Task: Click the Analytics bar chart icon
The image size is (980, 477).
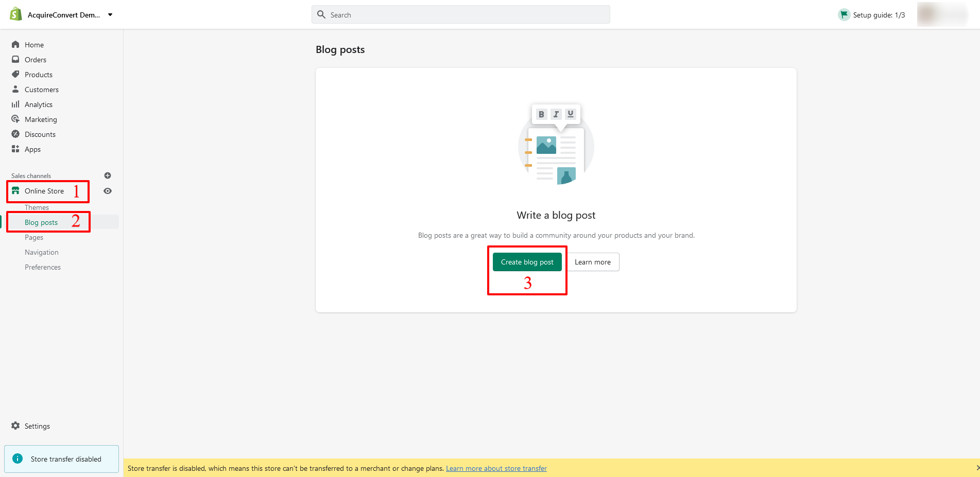Action: click(x=15, y=104)
